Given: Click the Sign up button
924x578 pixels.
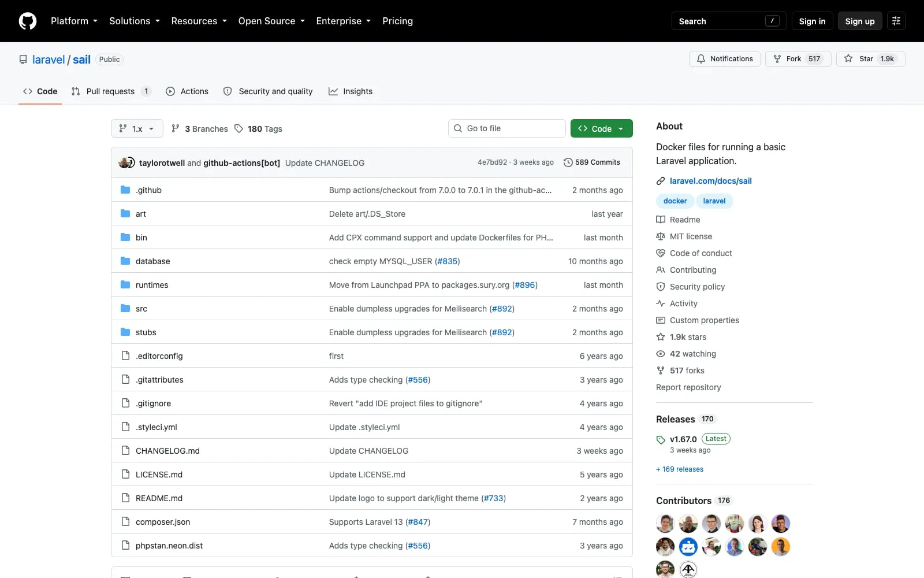Looking at the screenshot, I should pos(860,21).
